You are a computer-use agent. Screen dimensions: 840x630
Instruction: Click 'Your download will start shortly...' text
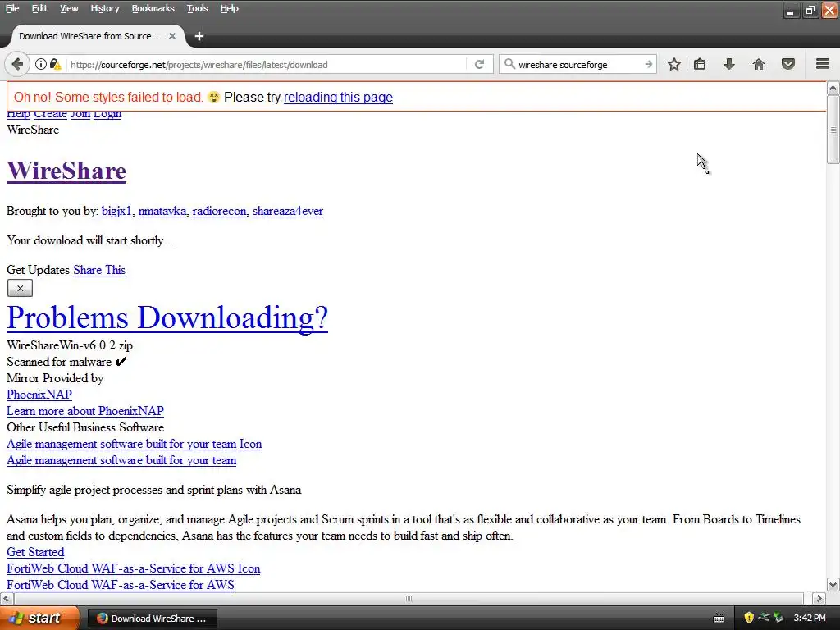89,240
